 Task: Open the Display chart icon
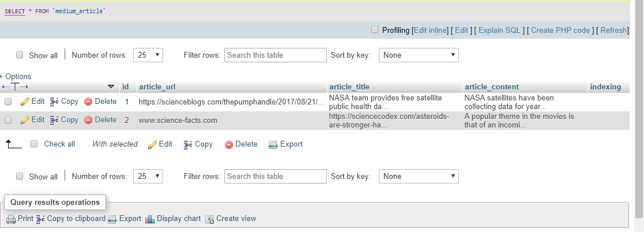tap(150, 219)
